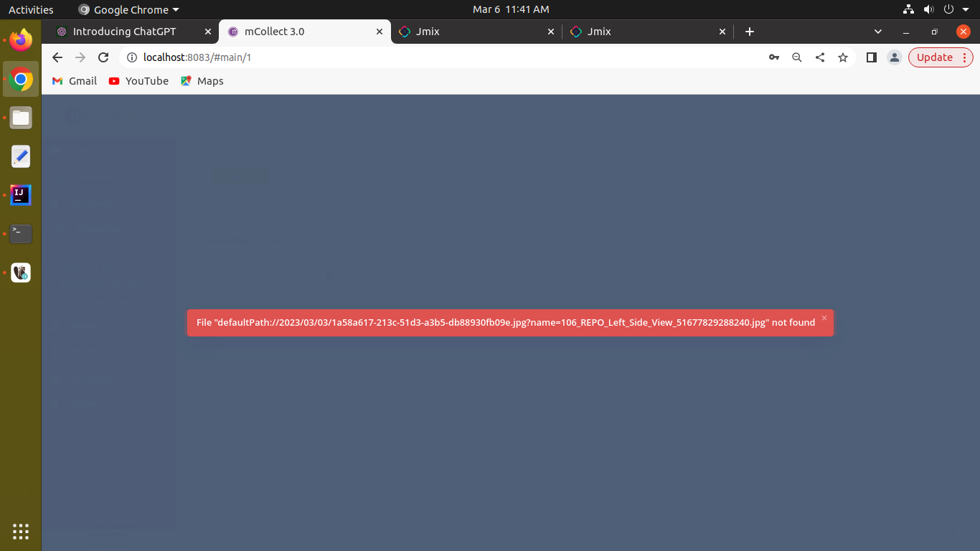The image size is (980, 551).
Task: Dismiss the red file not found notification
Action: [x=824, y=318]
